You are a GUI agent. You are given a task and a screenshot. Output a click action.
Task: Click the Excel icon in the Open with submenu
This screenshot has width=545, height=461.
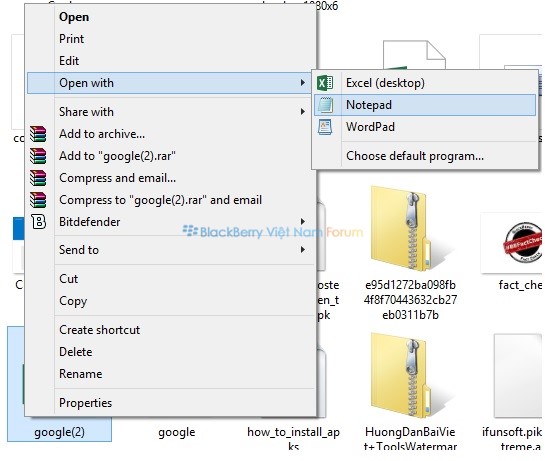click(325, 83)
